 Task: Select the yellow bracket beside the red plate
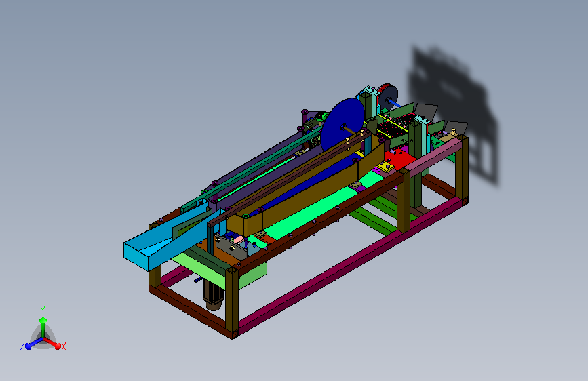pyautogui.click(x=385, y=165)
